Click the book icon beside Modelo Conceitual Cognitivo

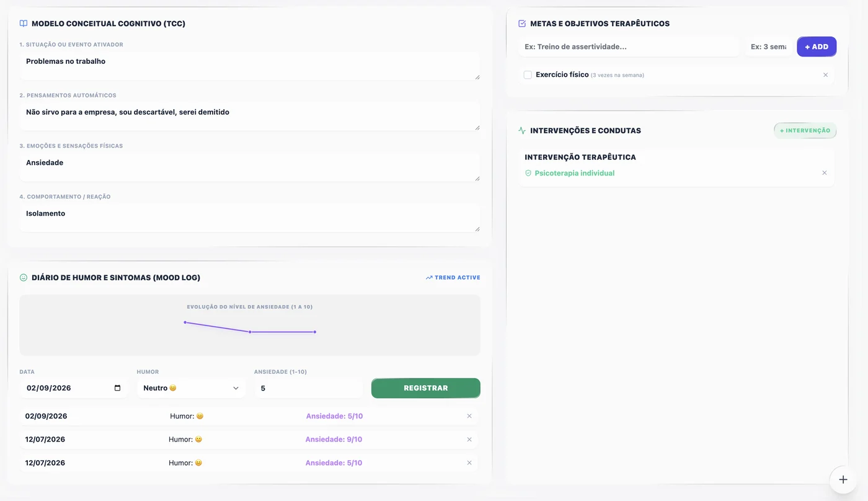(x=24, y=24)
